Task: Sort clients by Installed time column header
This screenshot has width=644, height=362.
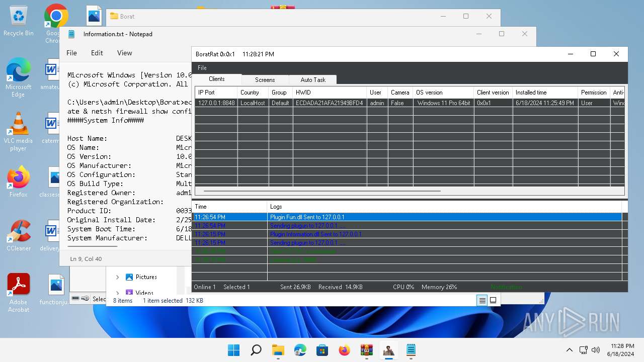Action: tap(545, 93)
